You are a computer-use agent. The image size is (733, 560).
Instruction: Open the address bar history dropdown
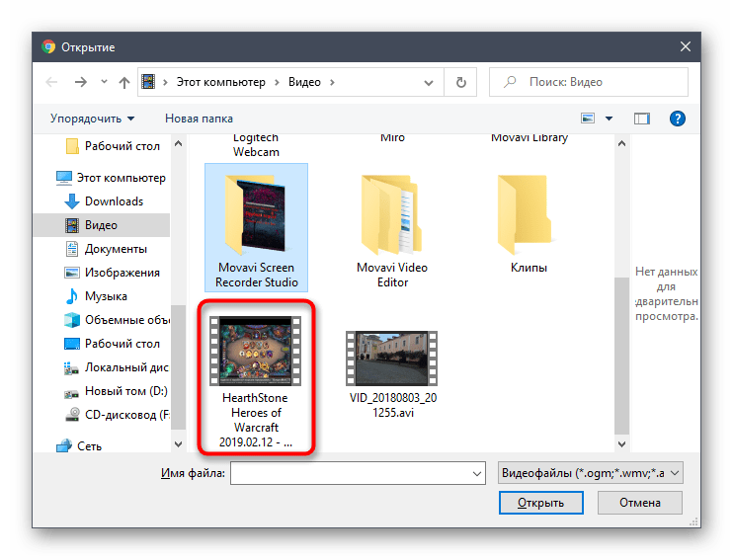tap(428, 83)
